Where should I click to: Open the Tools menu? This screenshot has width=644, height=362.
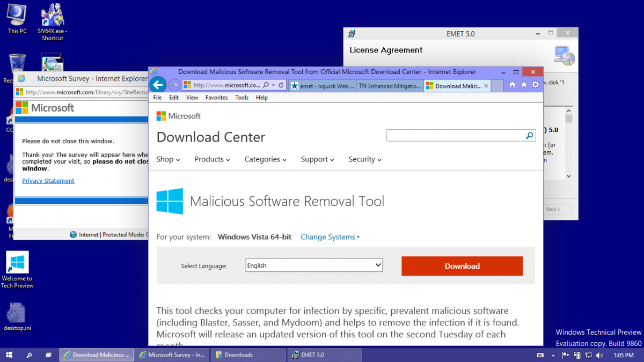point(242,98)
